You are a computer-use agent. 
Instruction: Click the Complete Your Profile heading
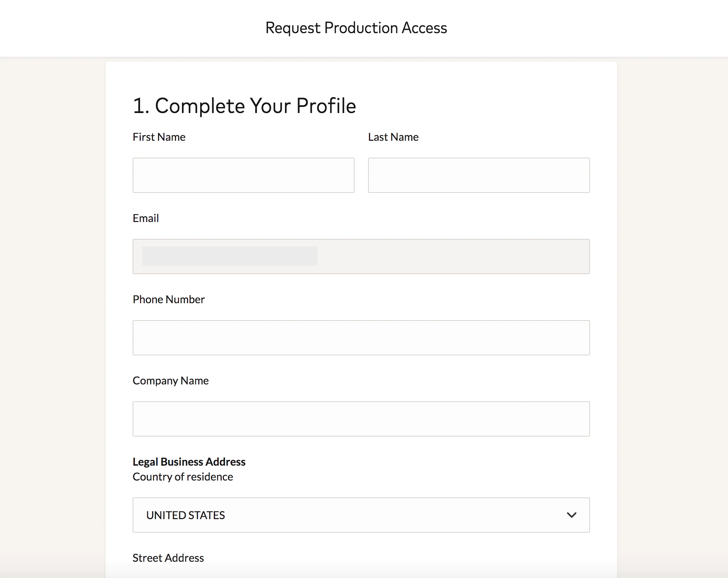pos(244,106)
